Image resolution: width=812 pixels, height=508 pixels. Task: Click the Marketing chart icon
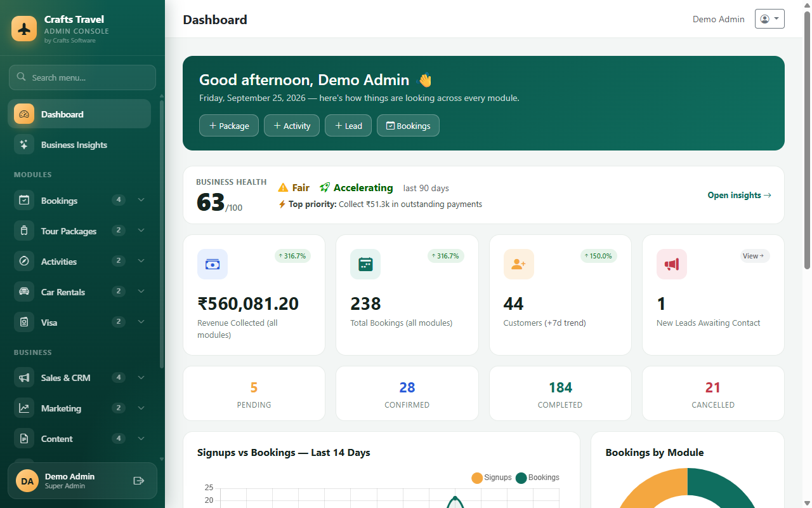point(24,408)
